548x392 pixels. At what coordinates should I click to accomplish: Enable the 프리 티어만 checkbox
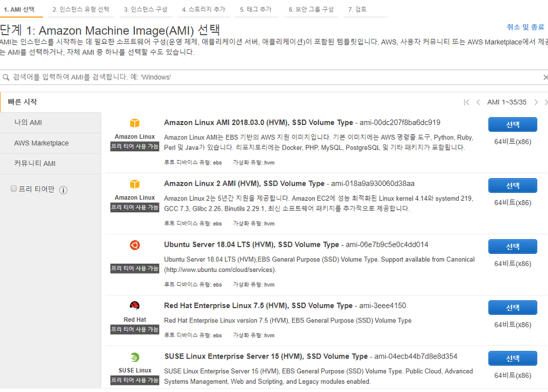(x=14, y=189)
